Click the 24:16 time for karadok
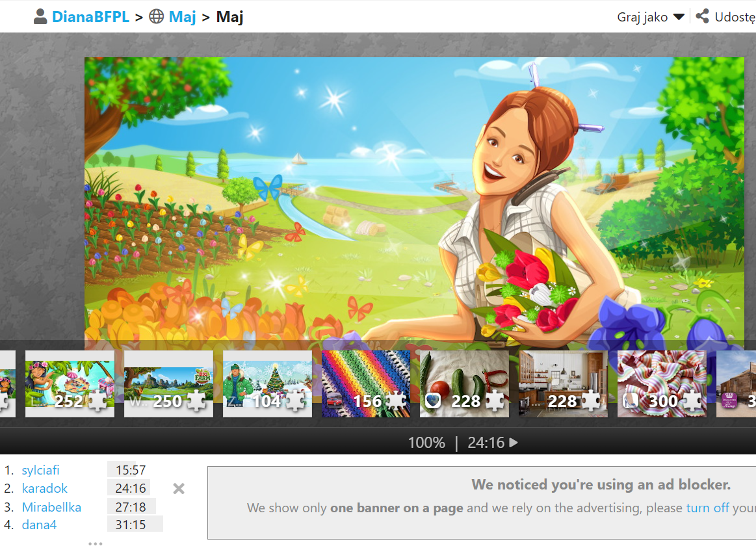This screenshot has width=756, height=548. click(131, 488)
